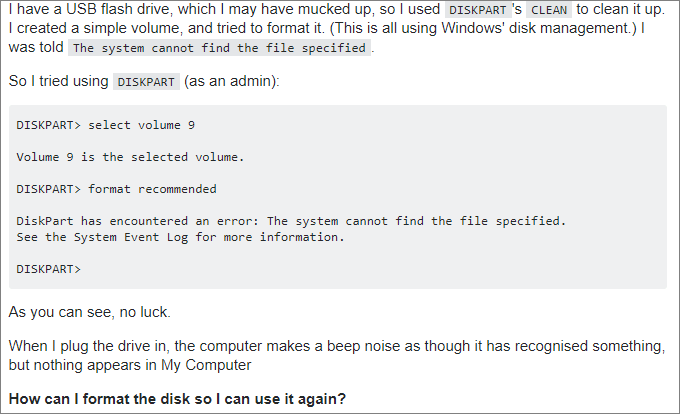Click "Volume 9 is the selected volume." output
This screenshot has height=414, width=680.
(130, 157)
